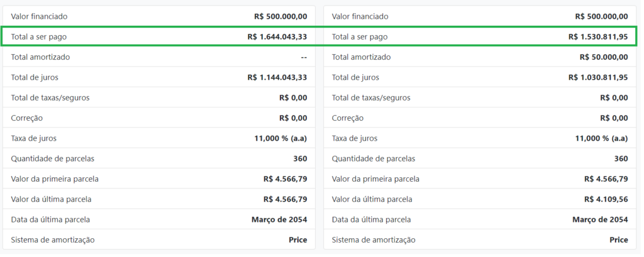Click left Sistema de amortização label
This screenshot has height=257, width=644.
click(53, 240)
